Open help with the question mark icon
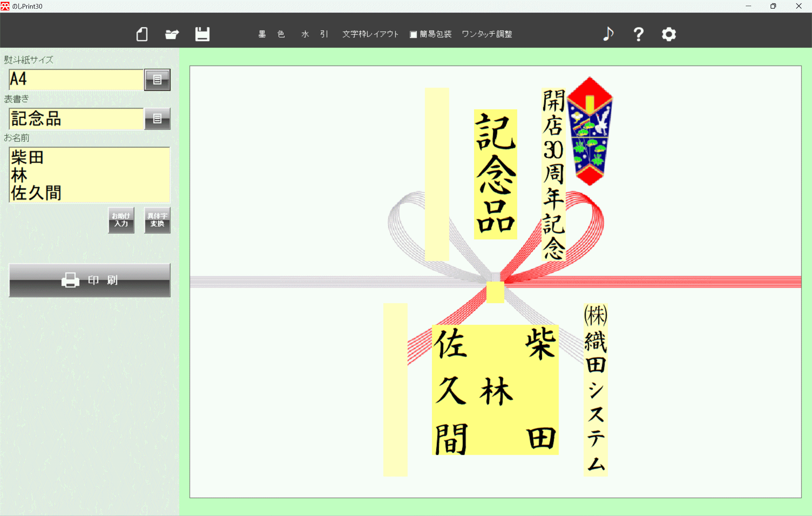This screenshot has height=516, width=812. point(639,34)
